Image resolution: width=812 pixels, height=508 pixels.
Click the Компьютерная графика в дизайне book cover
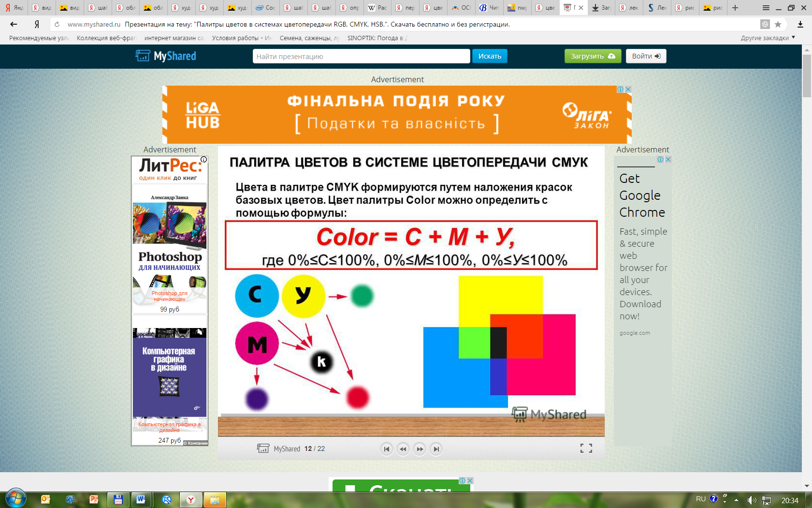170,373
